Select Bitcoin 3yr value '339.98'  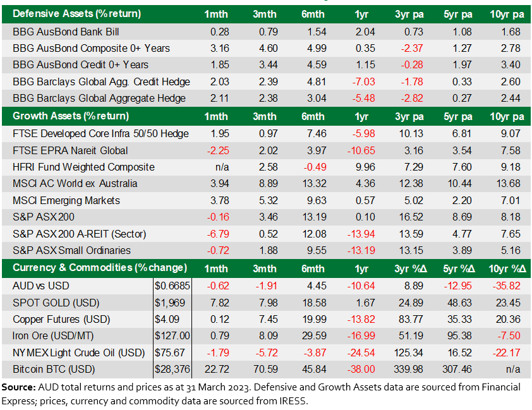[x=409, y=369]
